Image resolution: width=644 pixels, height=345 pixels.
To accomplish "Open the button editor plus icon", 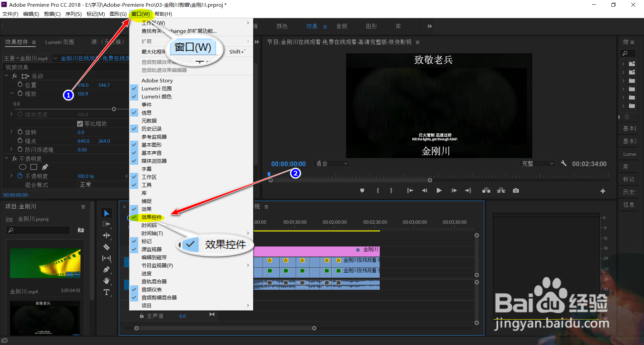I will 603,191.
